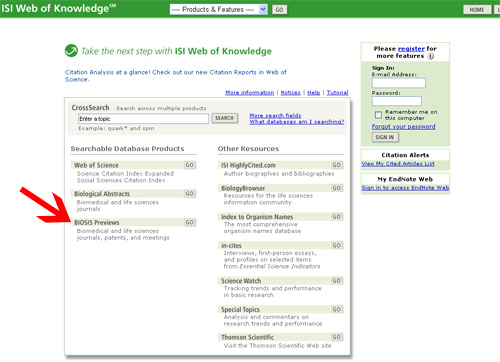
Task: Select the Biological Abstracts heading
Action: [102, 194]
